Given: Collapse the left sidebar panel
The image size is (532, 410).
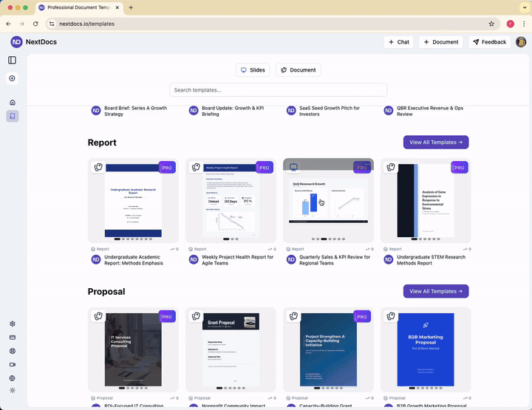Looking at the screenshot, I should pos(12,61).
